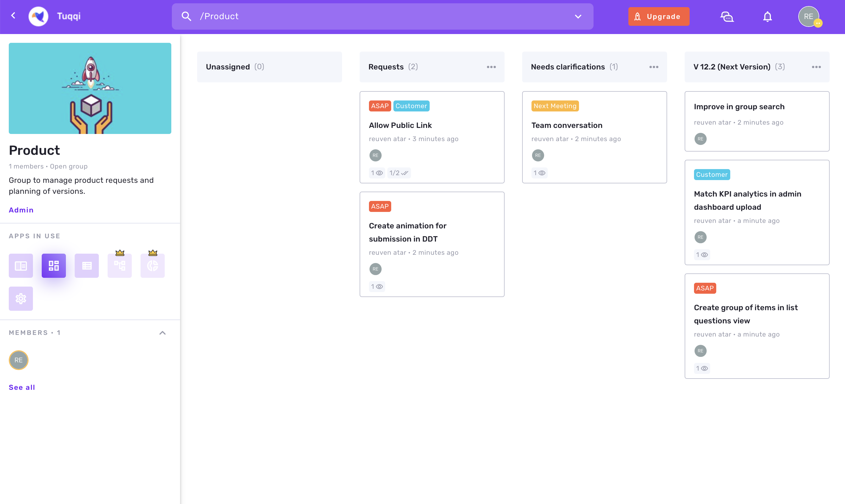The image size is (845, 504).
Task: Click See all members link
Action: tap(22, 387)
